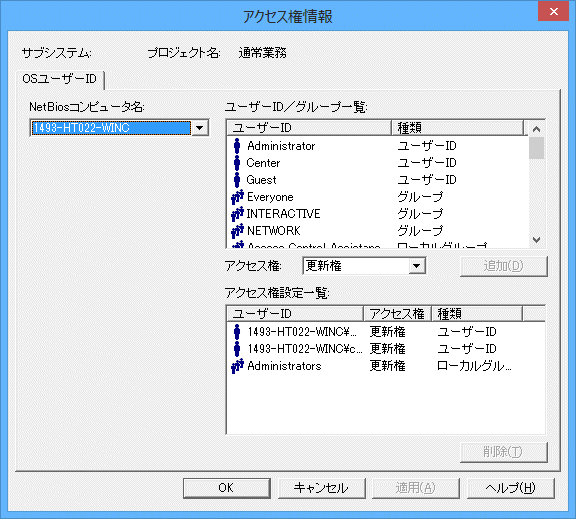The width and height of the screenshot is (576, 519).
Task: Select Administrator in the user ID list
Action: (281, 146)
